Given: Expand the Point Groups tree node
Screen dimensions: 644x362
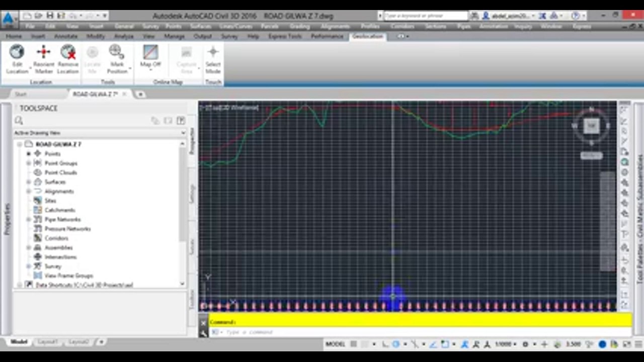Looking at the screenshot, I should click(x=29, y=163).
